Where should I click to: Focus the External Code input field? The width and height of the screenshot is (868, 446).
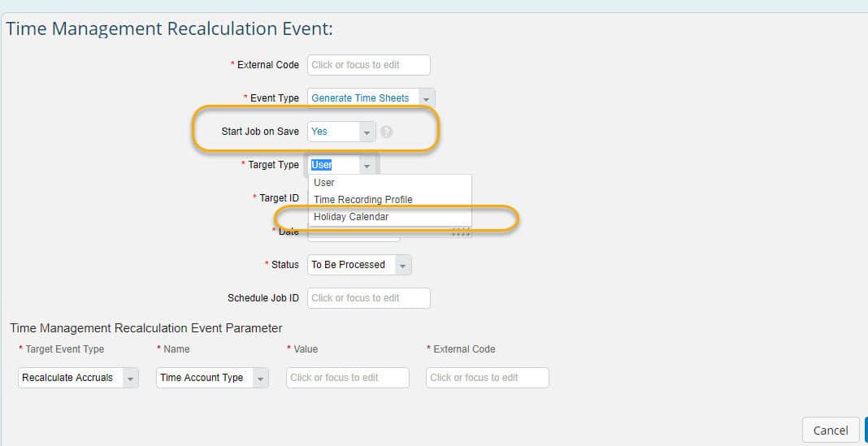[368, 65]
